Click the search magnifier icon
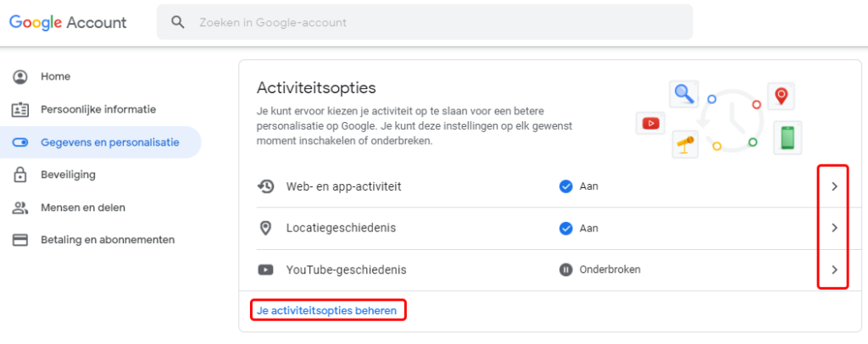This screenshot has height=344, width=868. [x=178, y=22]
